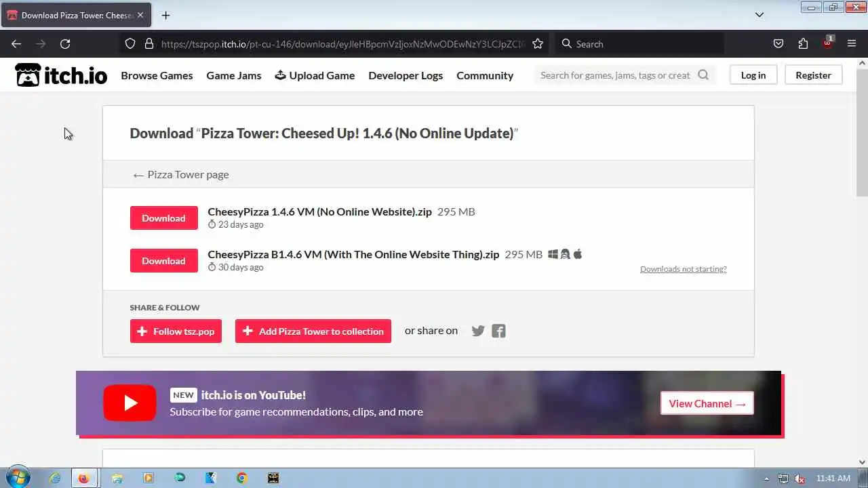Save page to Pocket

pos(778,44)
